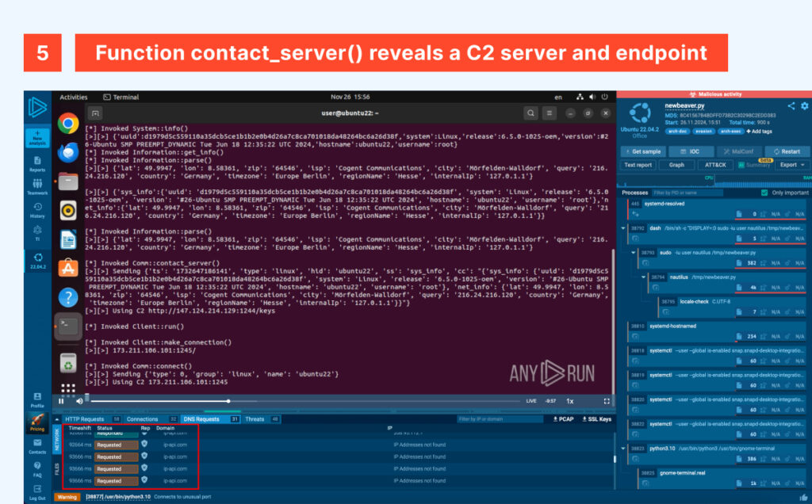Open the New analysis sidebar button
The image size is (812, 504).
point(36,139)
